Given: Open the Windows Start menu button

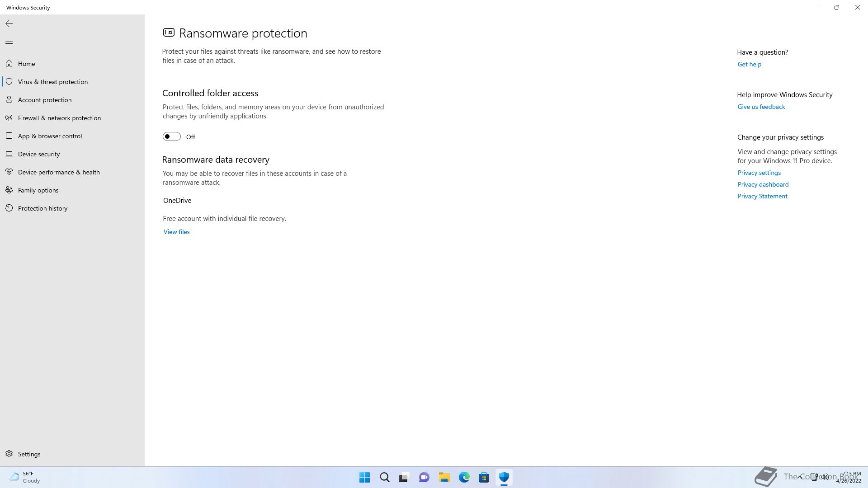Looking at the screenshot, I should pos(364,477).
